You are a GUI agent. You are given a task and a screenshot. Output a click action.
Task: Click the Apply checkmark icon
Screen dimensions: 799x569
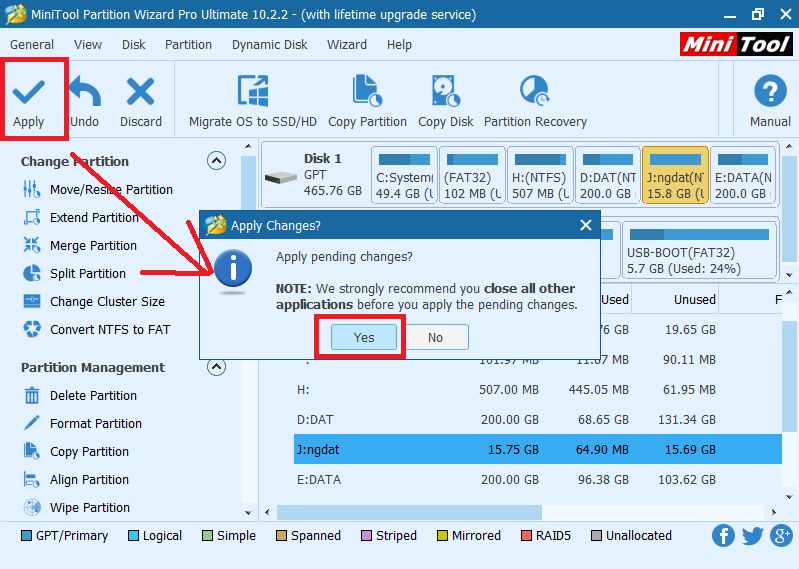tap(29, 91)
